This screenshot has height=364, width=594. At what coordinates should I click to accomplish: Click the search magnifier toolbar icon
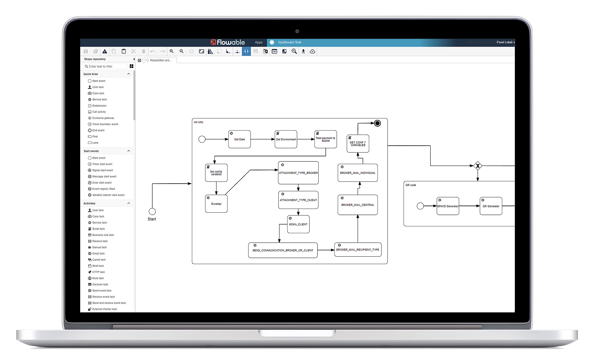[294, 51]
